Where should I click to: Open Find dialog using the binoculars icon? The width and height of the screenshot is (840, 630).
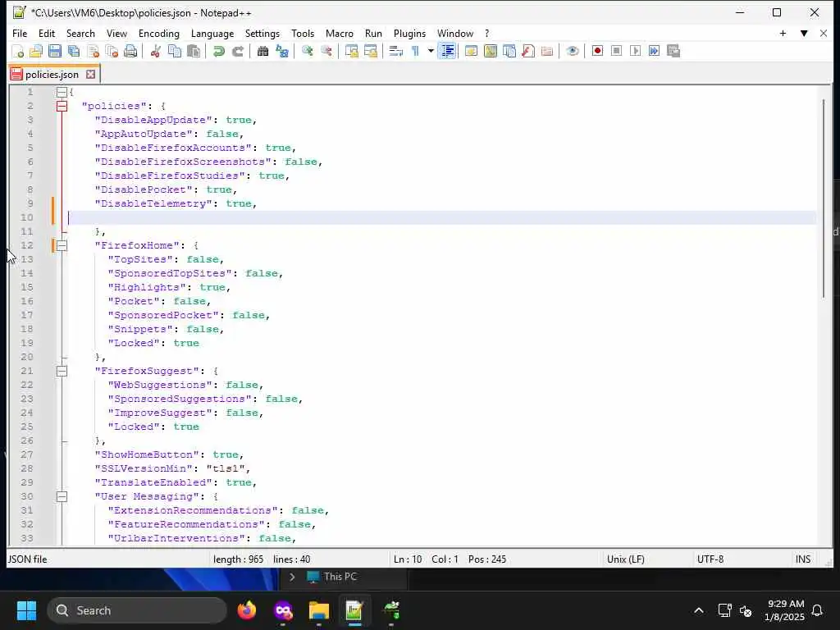pos(262,51)
